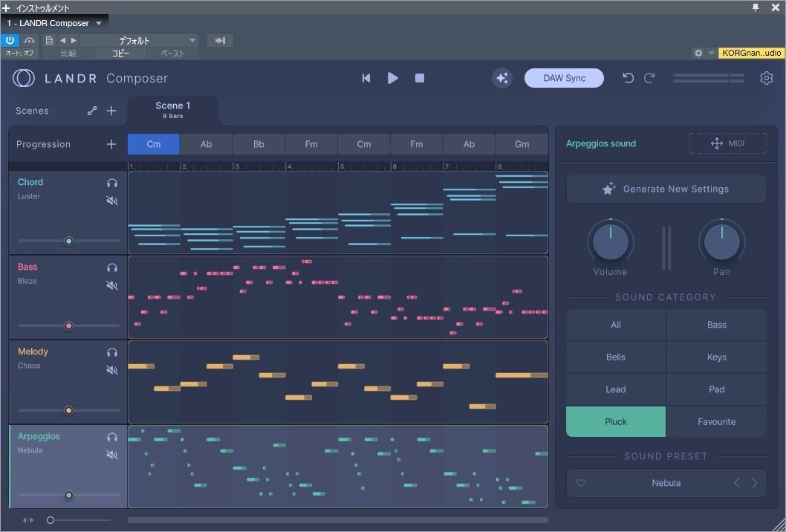Add a new scene with the plus icon
Screen dimensions: 786x532
pyautogui.click(x=111, y=110)
